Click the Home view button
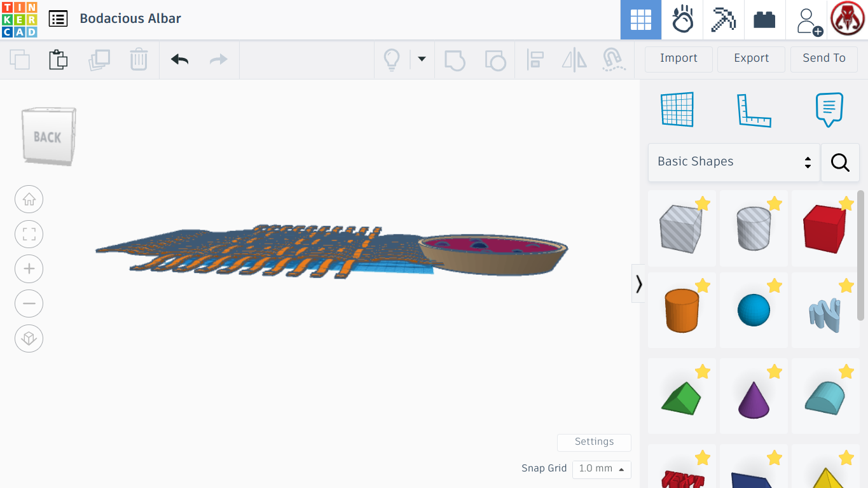868x488 pixels. [29, 200]
